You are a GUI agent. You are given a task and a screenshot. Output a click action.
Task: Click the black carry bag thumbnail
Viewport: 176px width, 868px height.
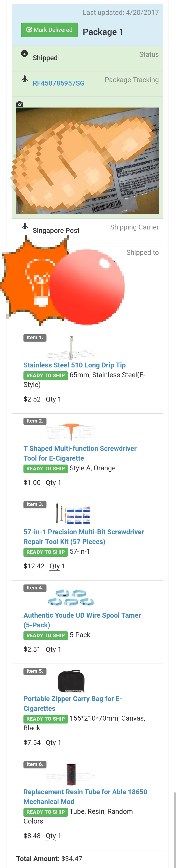(71, 681)
